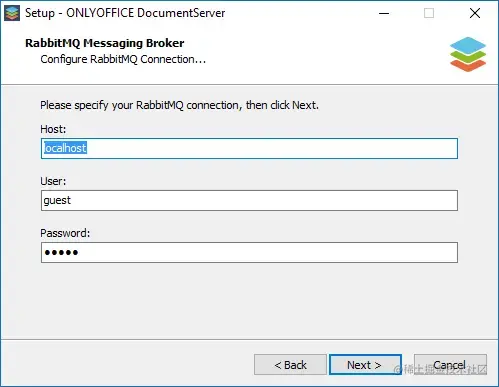Click the "Password:" label
The height and width of the screenshot is (387, 499).
[65, 233]
